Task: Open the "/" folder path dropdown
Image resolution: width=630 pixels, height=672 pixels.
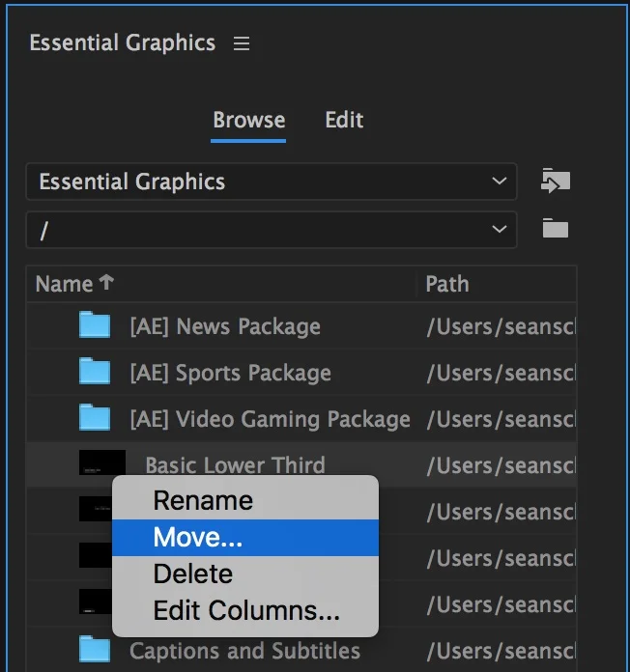Action: pyautogui.click(x=272, y=230)
